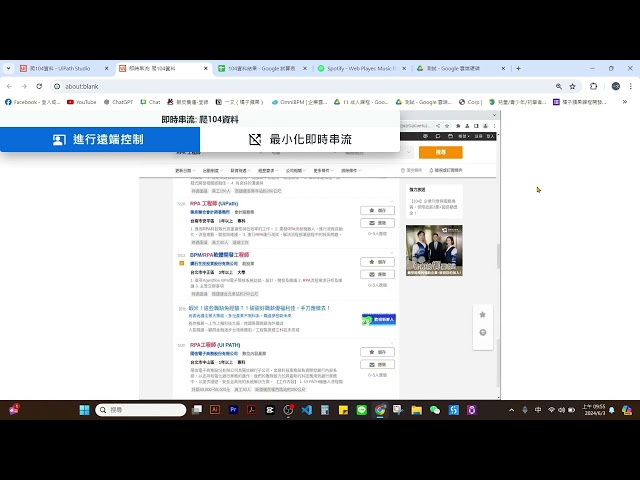The width and height of the screenshot is (640, 480).
Task: Open the ChatGPT bookmark
Action: (118, 102)
